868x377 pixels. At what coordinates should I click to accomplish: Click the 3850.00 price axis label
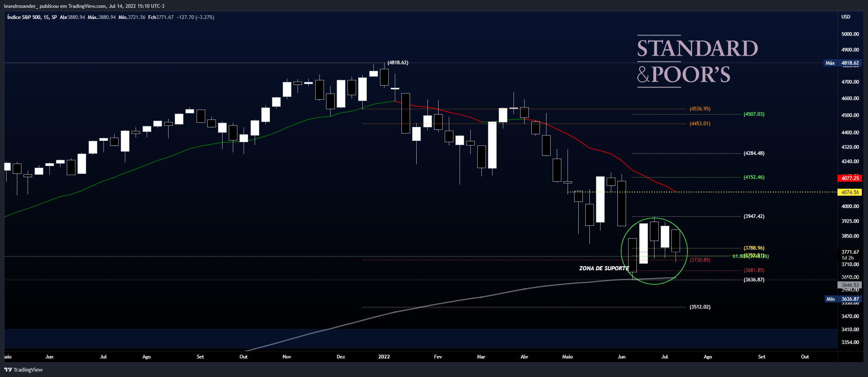(x=850, y=236)
